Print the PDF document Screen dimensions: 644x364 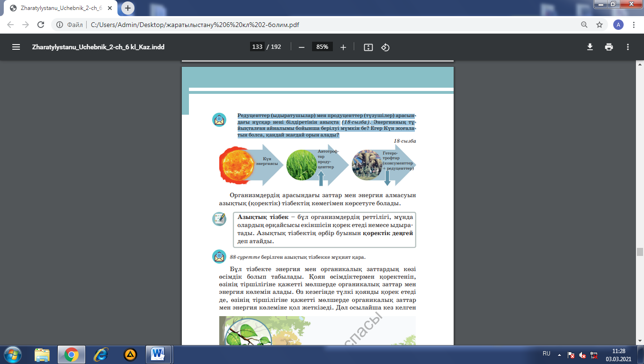pos(609,47)
